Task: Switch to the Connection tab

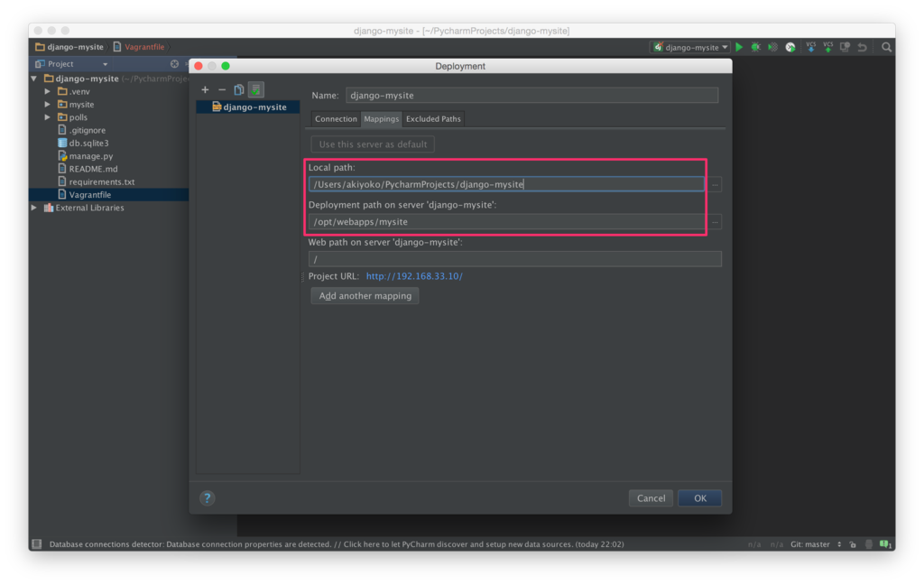Action: tap(336, 119)
